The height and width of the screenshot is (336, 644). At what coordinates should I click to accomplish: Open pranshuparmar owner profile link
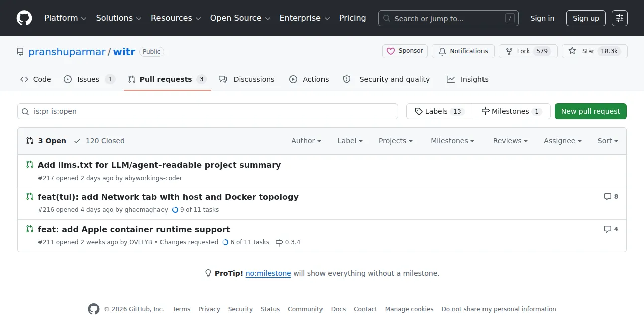(x=67, y=52)
